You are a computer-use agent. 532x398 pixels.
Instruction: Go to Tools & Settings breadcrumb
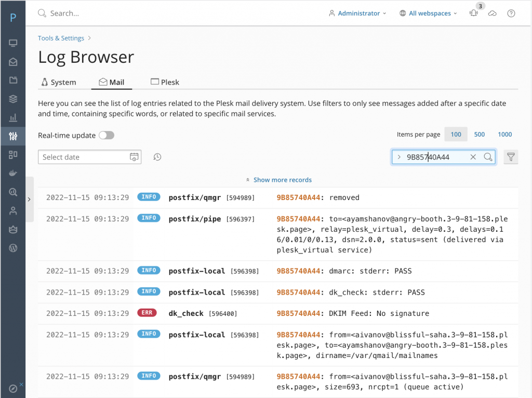pos(61,38)
